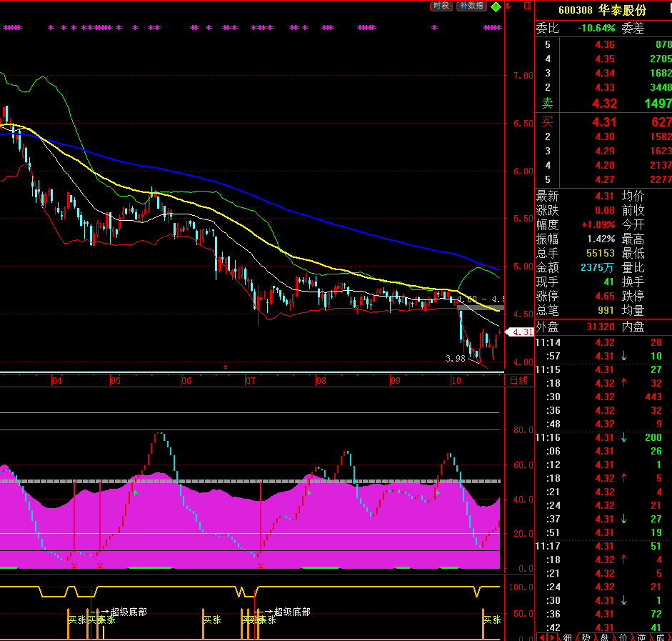672x641 pixels.
Task: Select sell level 4 price 4.35
Action: pos(605,59)
